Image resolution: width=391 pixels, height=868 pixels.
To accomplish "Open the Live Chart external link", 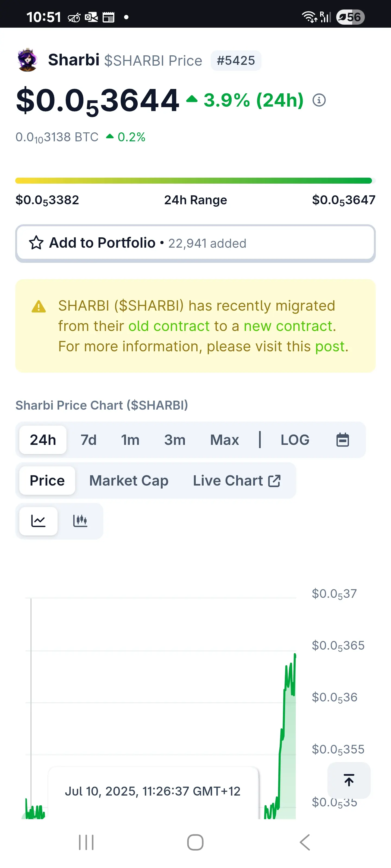I will pos(237,480).
